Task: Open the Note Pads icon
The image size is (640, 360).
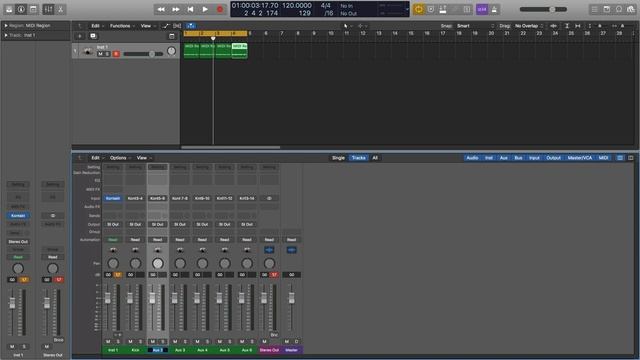Action: coord(607,9)
